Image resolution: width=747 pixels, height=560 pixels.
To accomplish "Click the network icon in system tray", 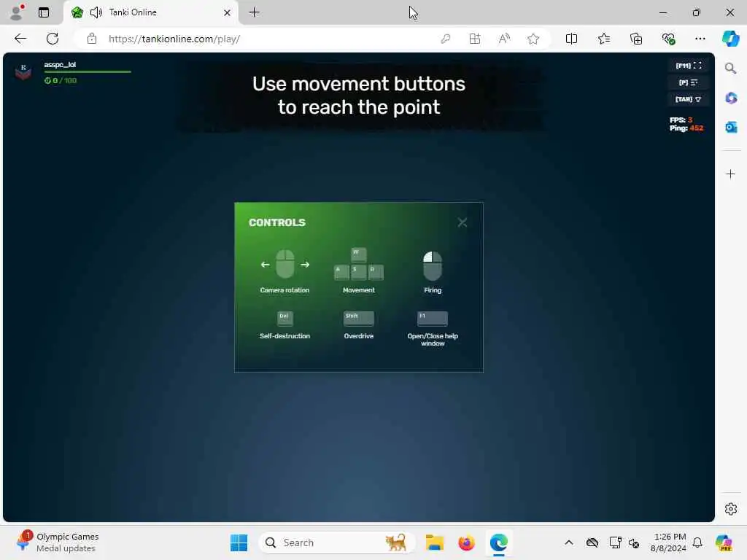I will pos(616,542).
